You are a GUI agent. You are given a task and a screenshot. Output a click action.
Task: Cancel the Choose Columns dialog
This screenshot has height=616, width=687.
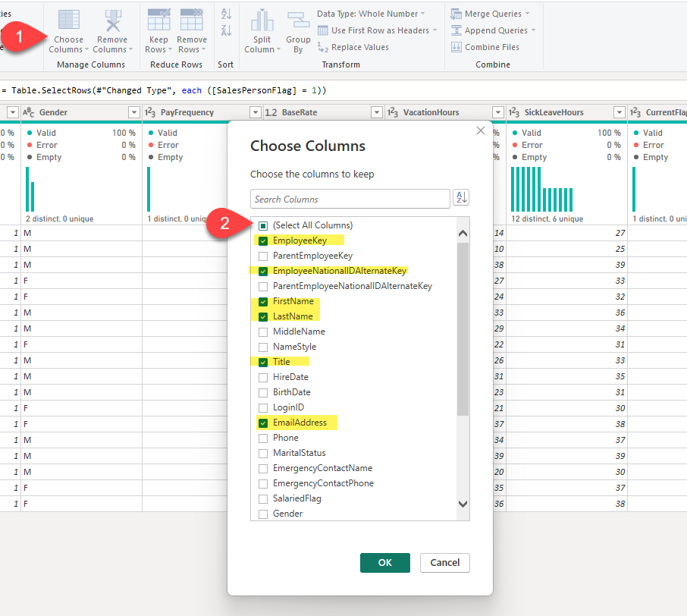coord(445,563)
